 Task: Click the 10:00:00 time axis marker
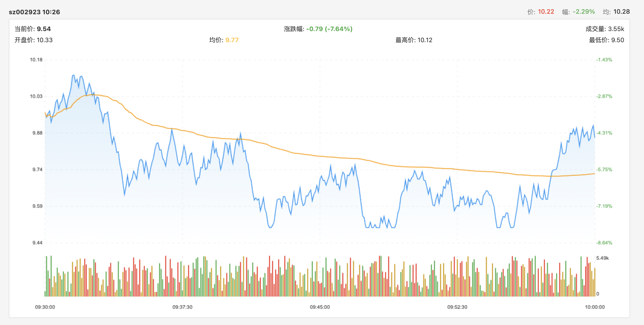click(595, 307)
